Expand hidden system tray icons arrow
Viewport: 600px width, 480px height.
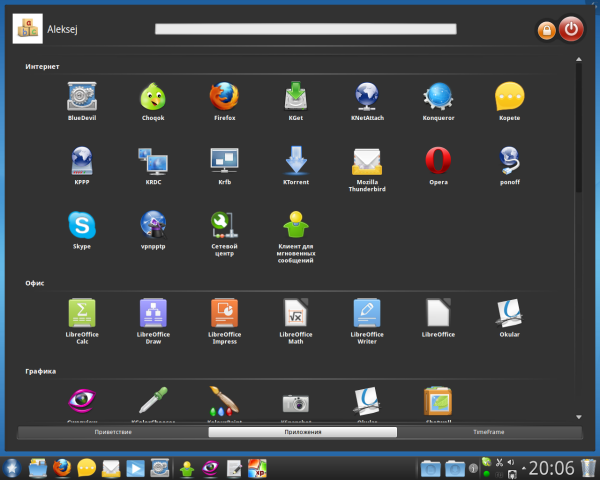tap(524, 468)
